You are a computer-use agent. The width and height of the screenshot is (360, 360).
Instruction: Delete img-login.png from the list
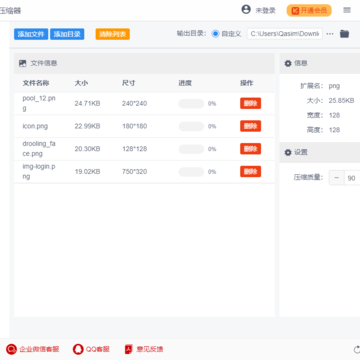coord(250,172)
